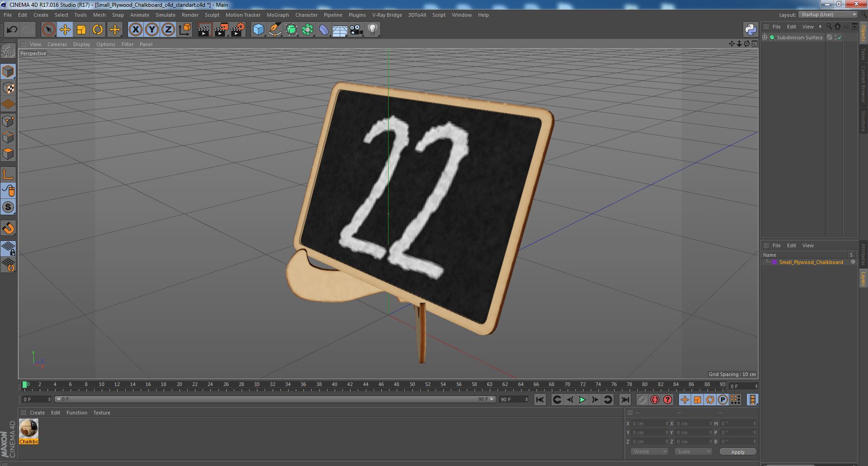Toggle Y axis lock

(x=152, y=30)
